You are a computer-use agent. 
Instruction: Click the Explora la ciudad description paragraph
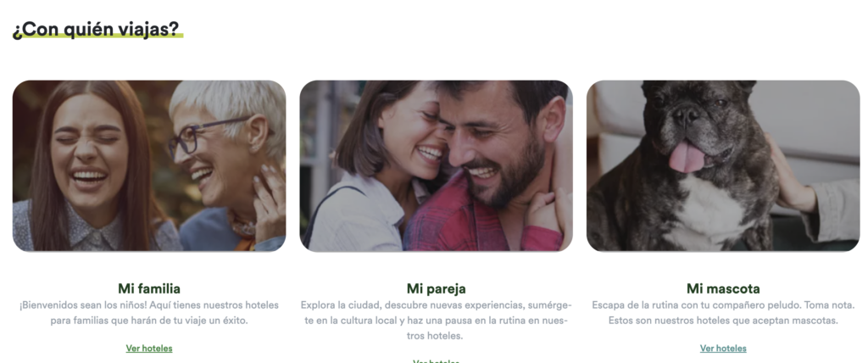pos(437,321)
